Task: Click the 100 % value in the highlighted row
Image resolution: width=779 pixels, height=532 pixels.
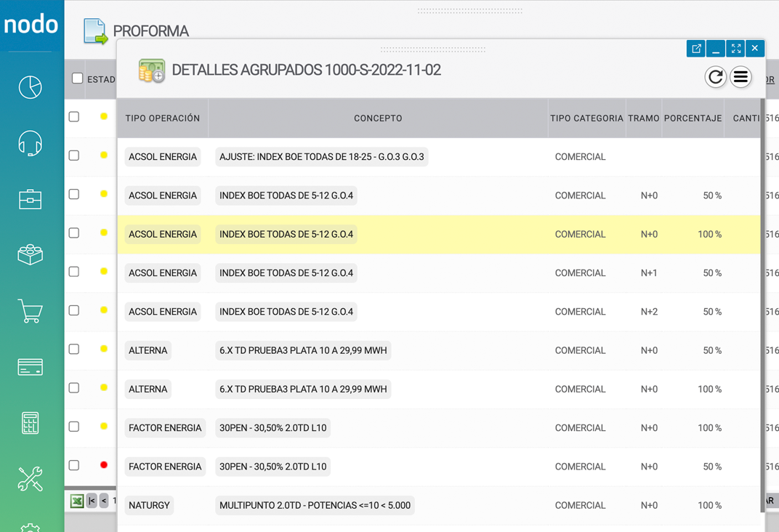Action: (709, 235)
